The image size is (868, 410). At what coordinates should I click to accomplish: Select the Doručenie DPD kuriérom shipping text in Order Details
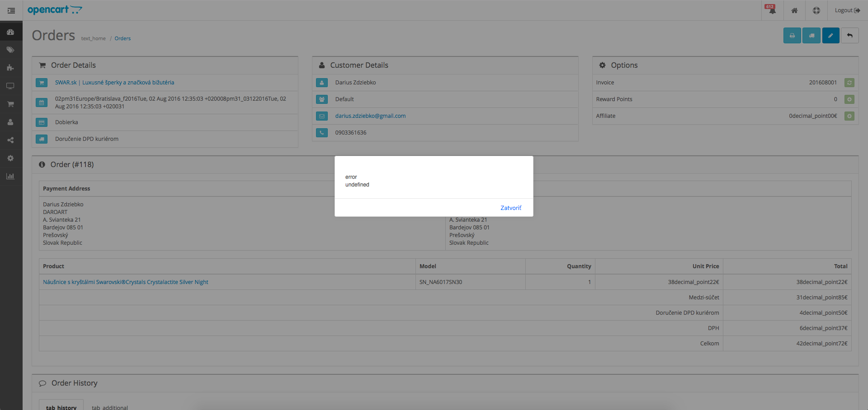[x=87, y=139]
